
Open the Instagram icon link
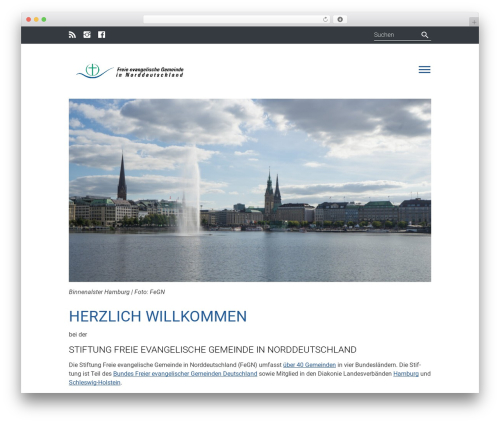(87, 35)
